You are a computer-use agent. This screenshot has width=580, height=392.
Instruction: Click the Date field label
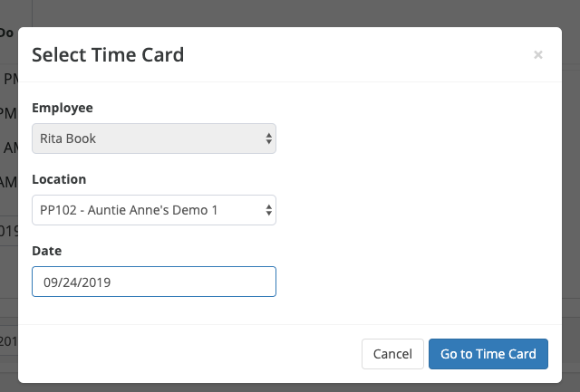point(47,250)
